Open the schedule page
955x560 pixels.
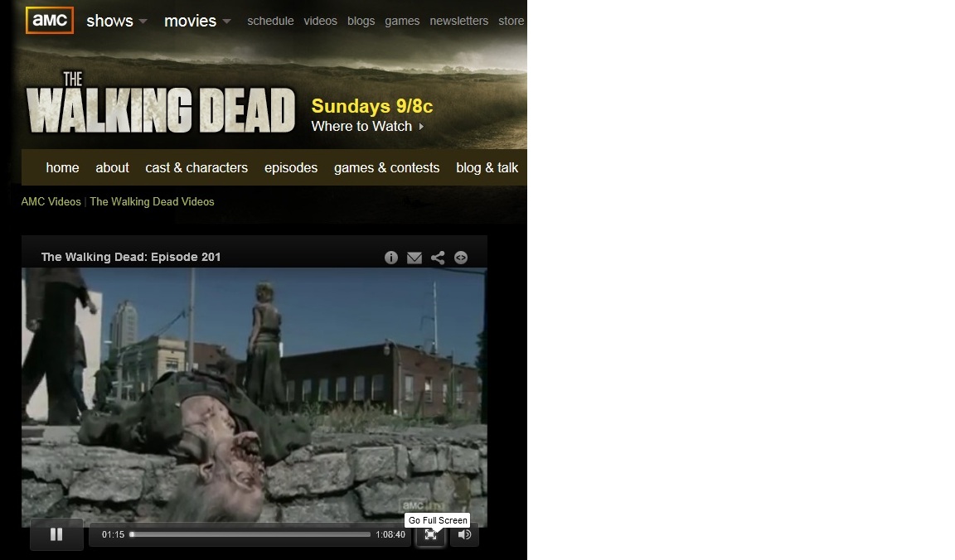coord(270,21)
